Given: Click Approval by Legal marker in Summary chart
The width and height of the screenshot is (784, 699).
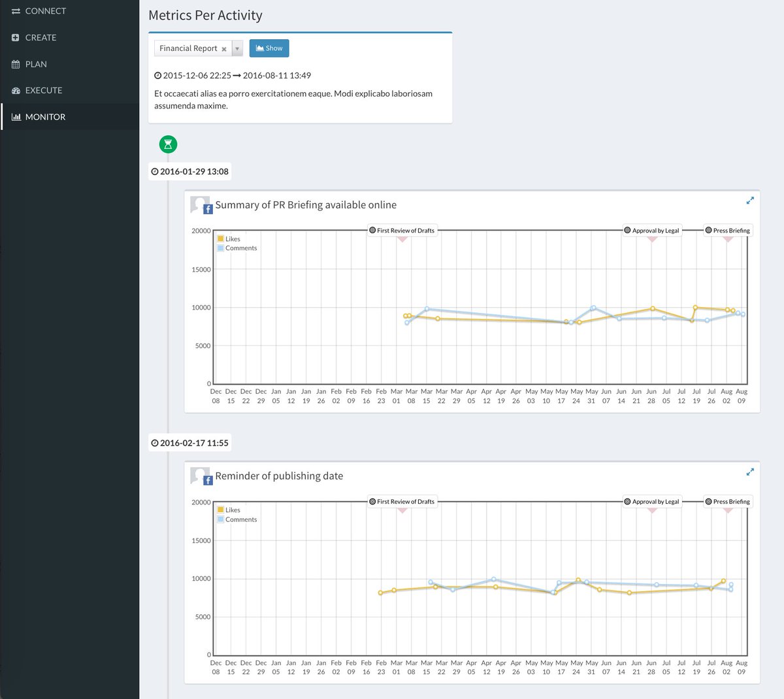Looking at the screenshot, I should pyautogui.click(x=651, y=231).
